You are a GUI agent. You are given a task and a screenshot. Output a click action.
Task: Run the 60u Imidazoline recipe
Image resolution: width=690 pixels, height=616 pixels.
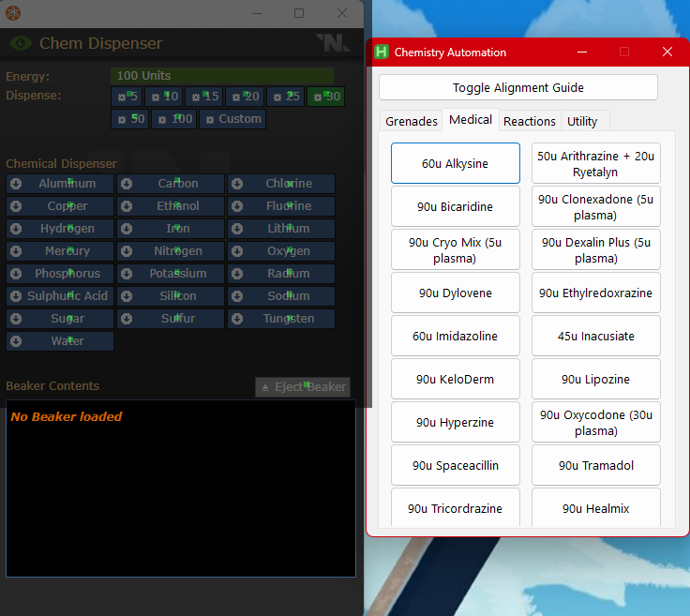coord(456,336)
